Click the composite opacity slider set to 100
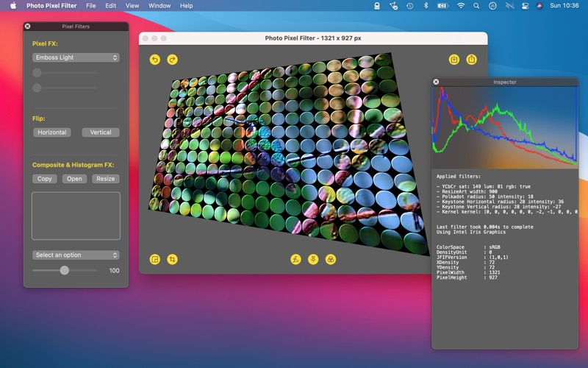This screenshot has width=588, height=368. (65, 270)
